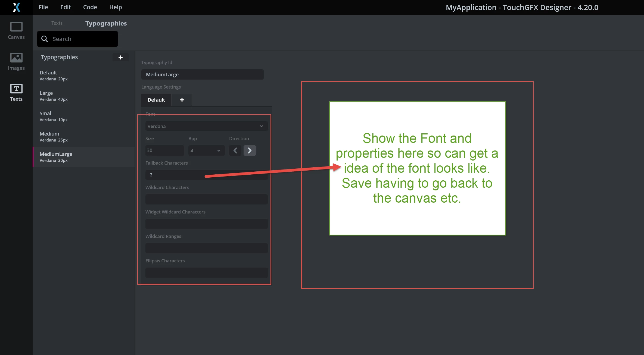Add a new language settings tab

(x=182, y=100)
